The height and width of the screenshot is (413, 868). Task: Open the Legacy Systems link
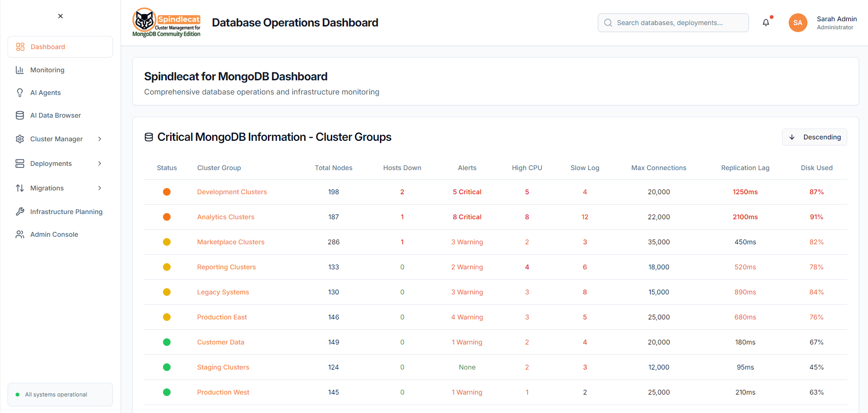(x=223, y=292)
